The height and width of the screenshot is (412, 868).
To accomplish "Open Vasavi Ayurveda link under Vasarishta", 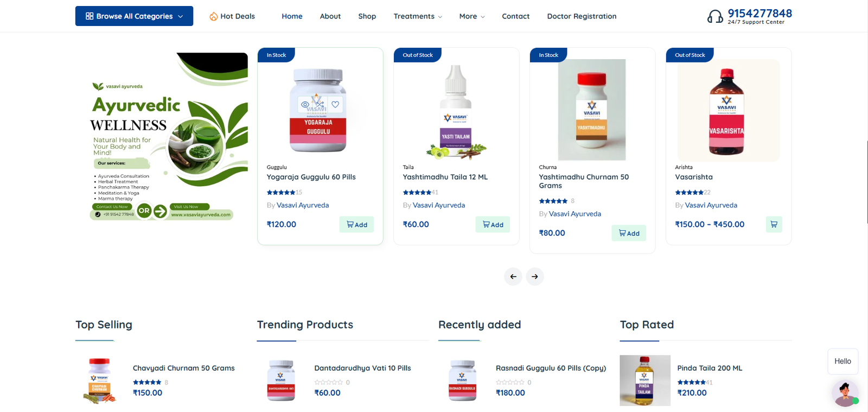I will pos(711,205).
